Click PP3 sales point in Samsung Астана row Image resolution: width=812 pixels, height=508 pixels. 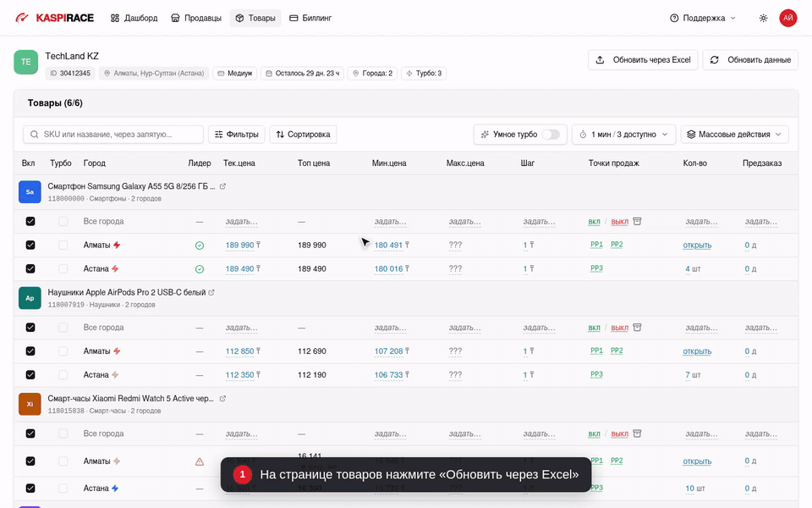point(596,268)
